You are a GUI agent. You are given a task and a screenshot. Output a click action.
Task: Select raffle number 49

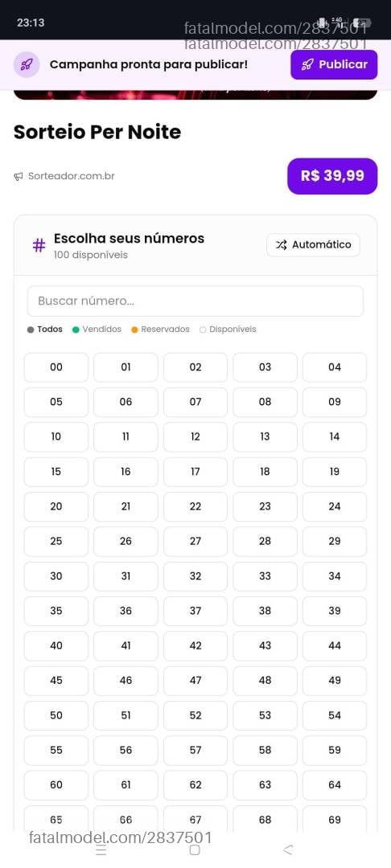tap(335, 681)
